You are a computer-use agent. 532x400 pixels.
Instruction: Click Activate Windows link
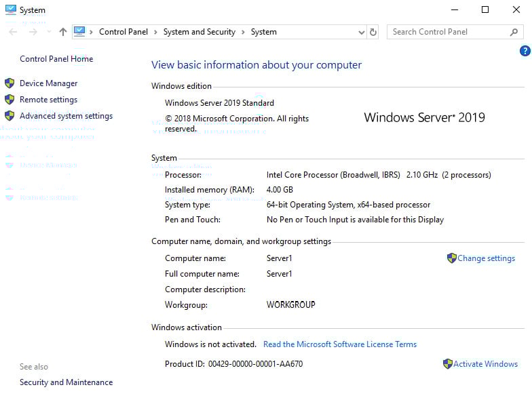tap(486, 364)
